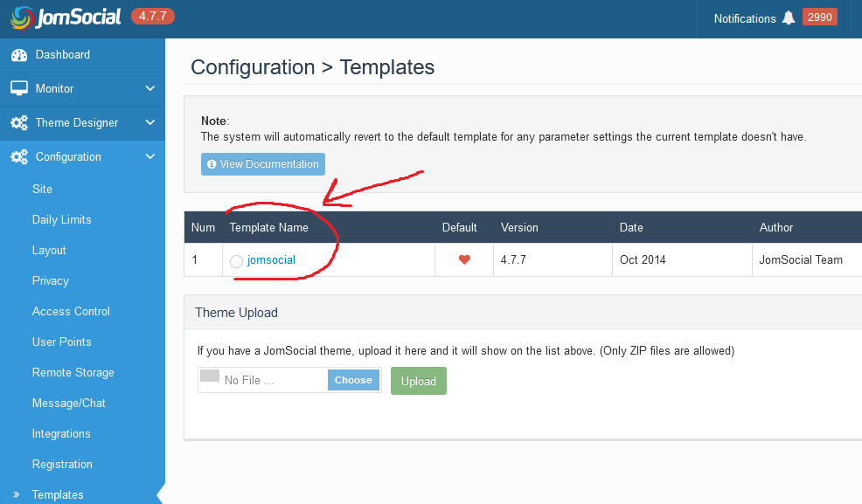Click the Theme Designer gears icon
The width and height of the screenshot is (862, 504).
(19, 123)
